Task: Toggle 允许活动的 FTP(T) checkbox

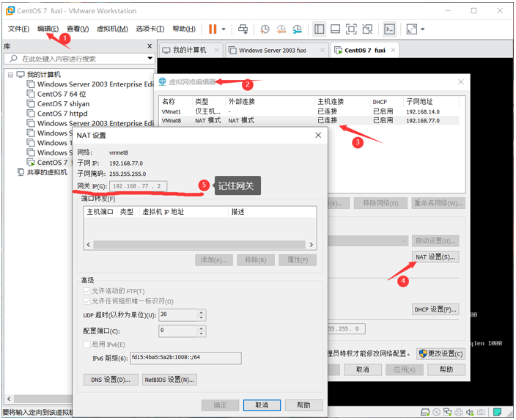Action: tap(86, 291)
